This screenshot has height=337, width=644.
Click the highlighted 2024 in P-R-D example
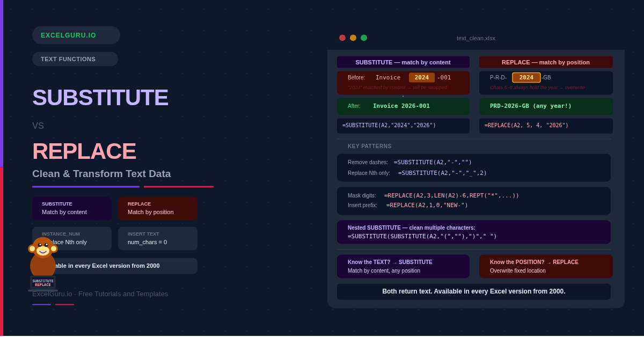526,78
